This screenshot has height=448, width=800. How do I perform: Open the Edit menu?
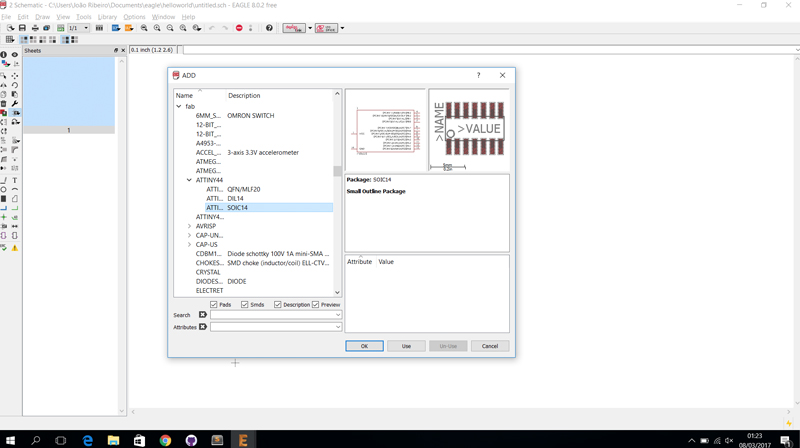coord(23,17)
